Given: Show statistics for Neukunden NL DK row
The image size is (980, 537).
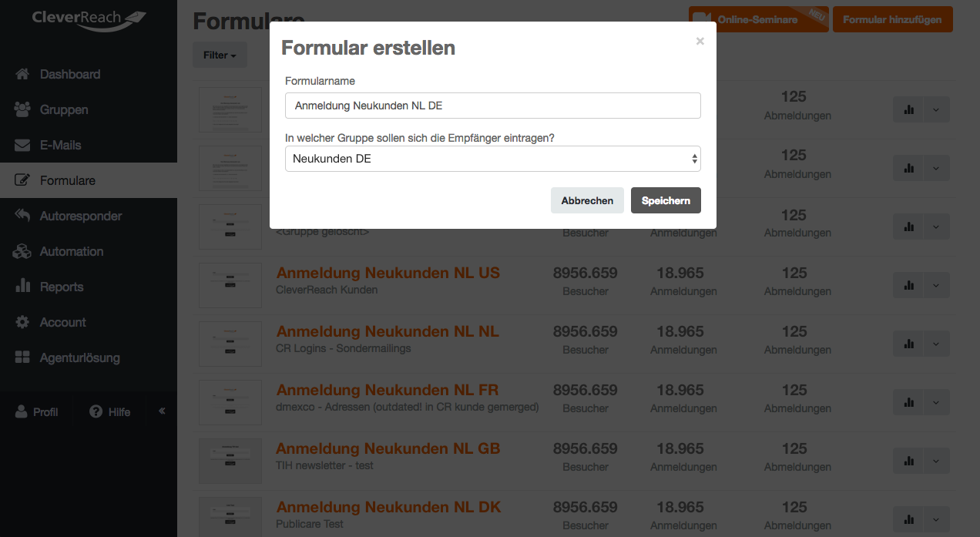Looking at the screenshot, I should (908, 519).
